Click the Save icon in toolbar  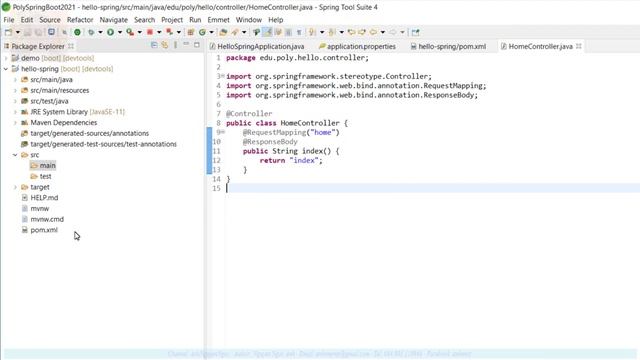(28, 32)
